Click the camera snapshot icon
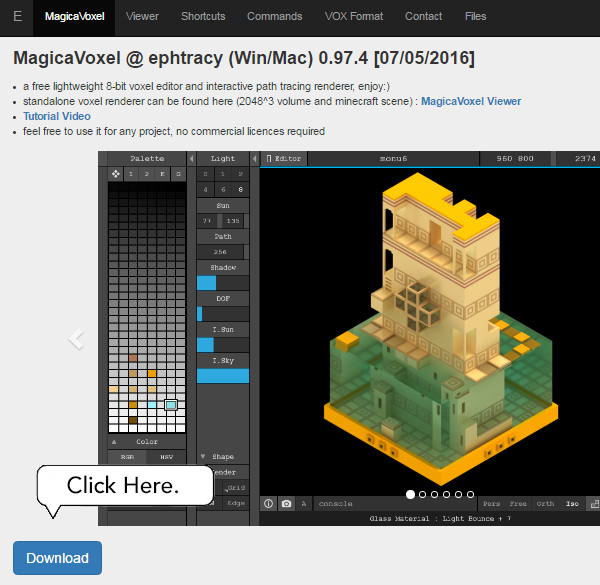 [286, 504]
